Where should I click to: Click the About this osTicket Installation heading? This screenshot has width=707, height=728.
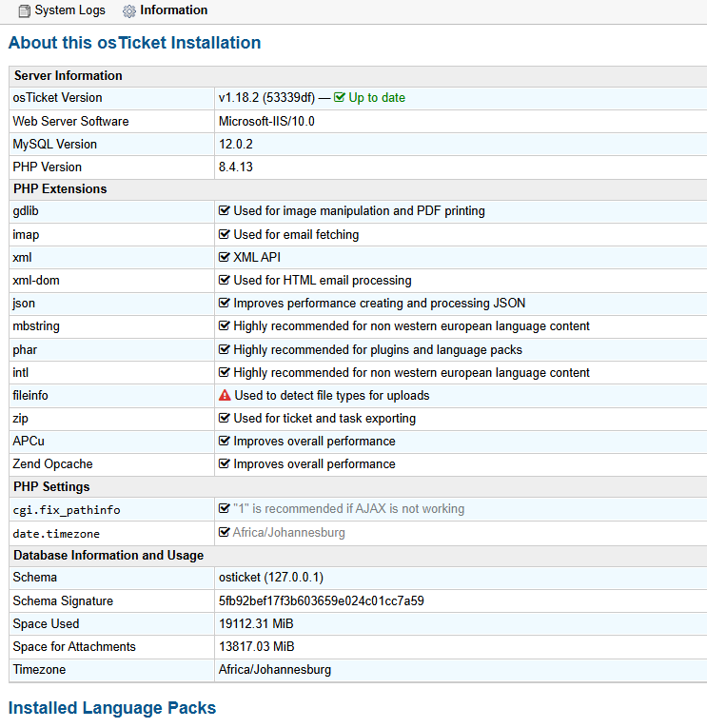134,43
